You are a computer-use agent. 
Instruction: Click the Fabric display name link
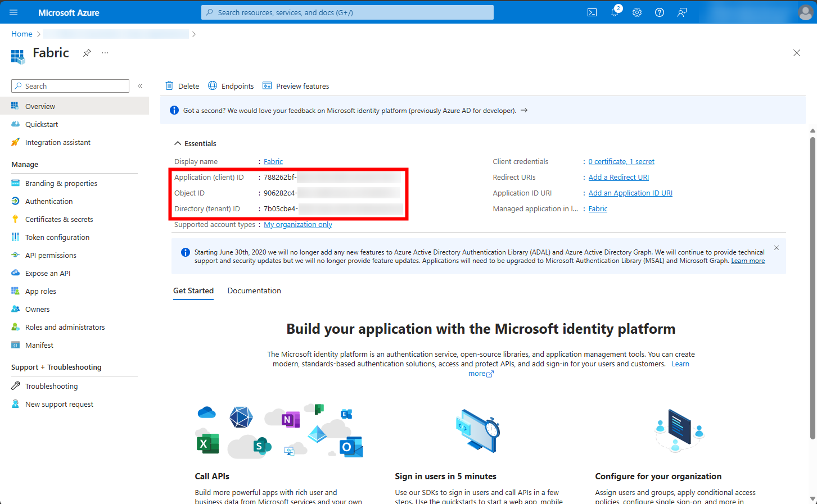[x=273, y=161]
